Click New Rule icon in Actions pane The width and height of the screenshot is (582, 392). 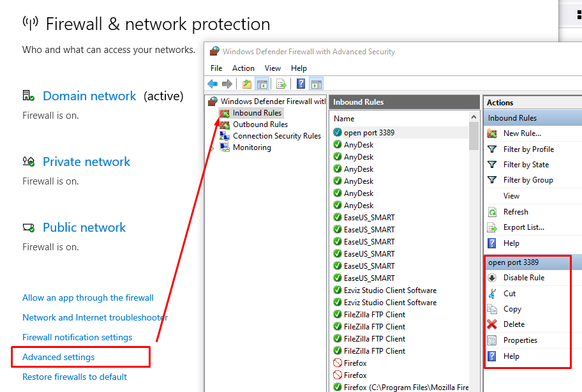pyautogui.click(x=492, y=133)
